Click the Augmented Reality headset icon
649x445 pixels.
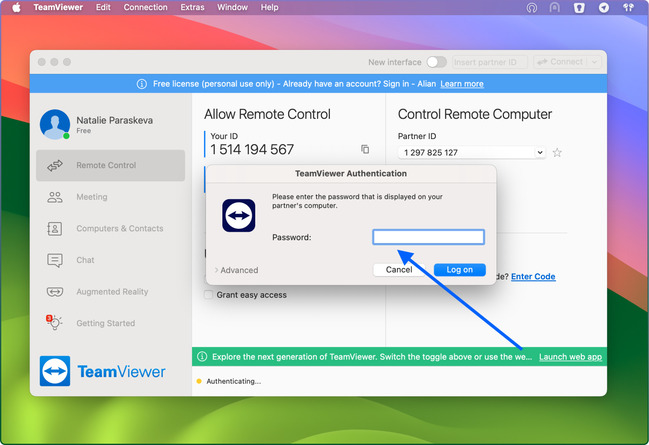[x=55, y=292]
